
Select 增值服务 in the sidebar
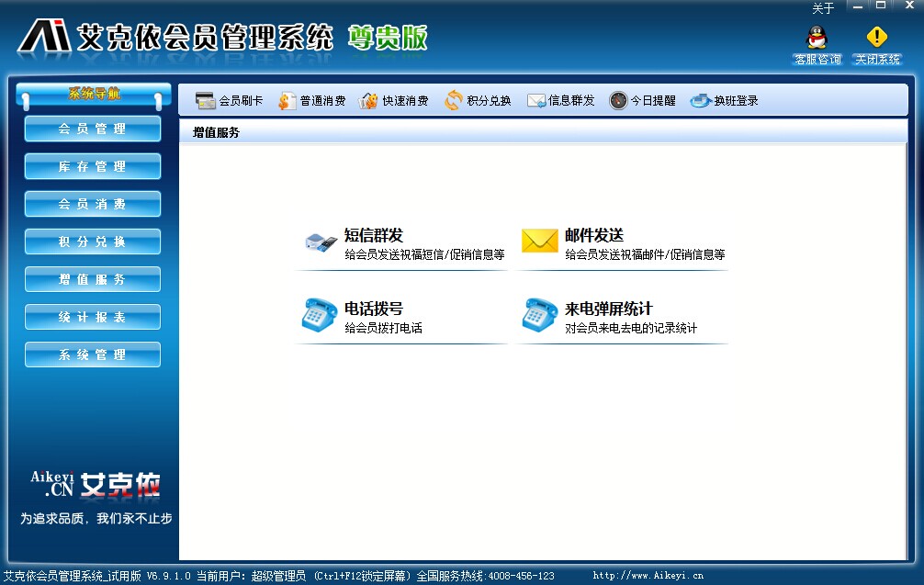coord(93,280)
